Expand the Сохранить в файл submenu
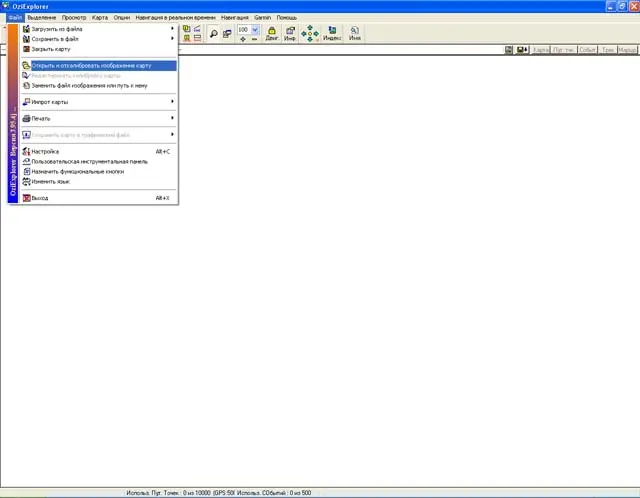640x498 pixels. (99, 39)
